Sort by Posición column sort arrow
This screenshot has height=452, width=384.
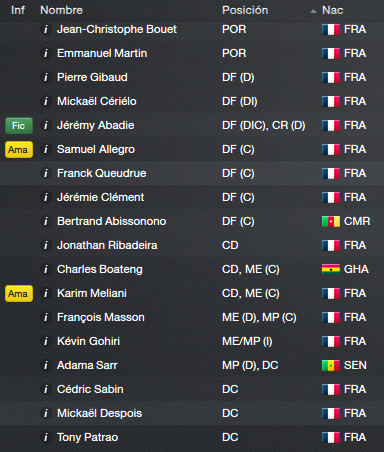(x=313, y=11)
